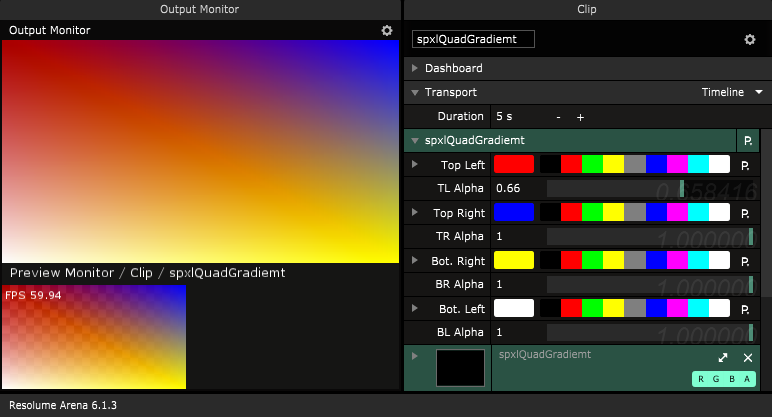Collapse the Transport section
Image resolution: width=772 pixels, height=417 pixels.
[x=415, y=92]
